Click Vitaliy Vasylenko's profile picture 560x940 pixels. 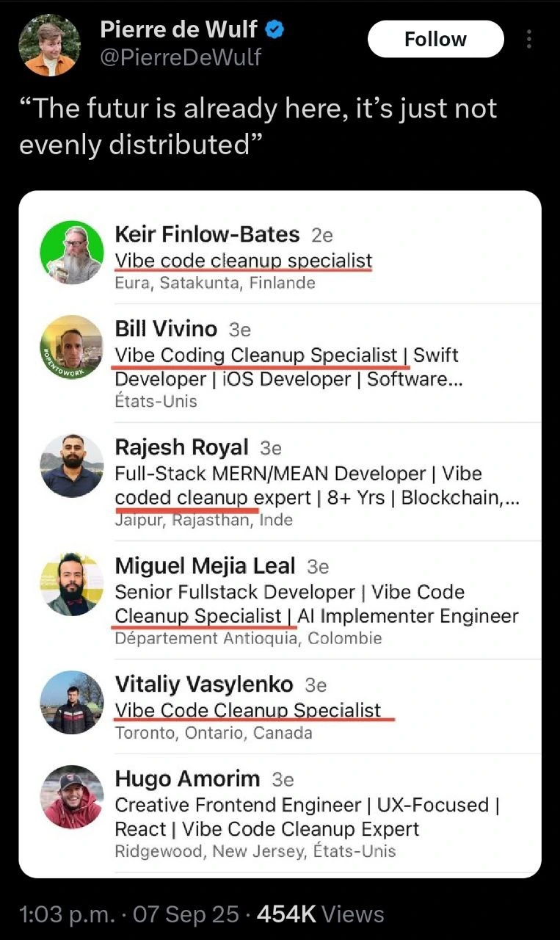click(71, 702)
